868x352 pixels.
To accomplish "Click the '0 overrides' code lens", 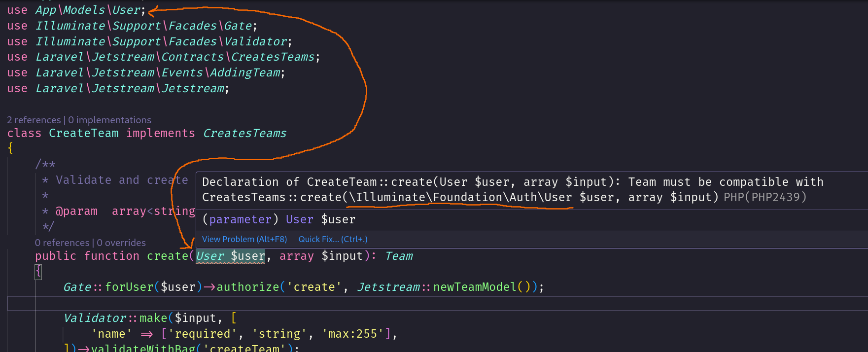I will coord(121,243).
